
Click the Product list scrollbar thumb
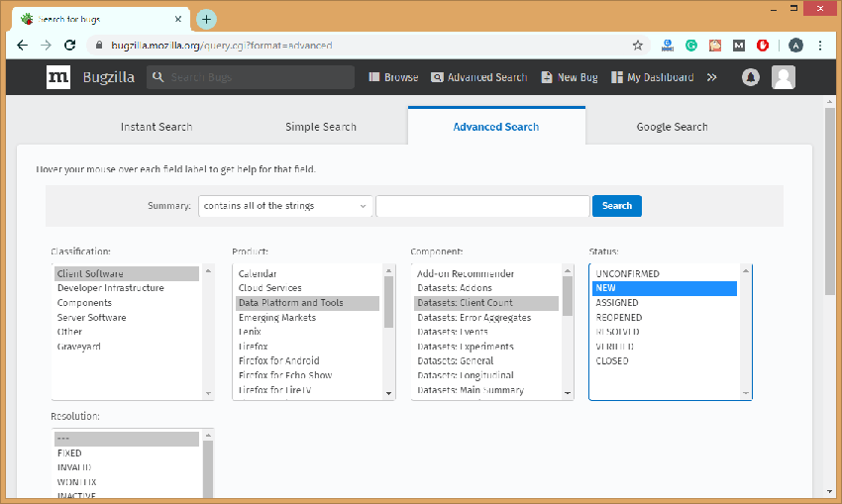click(388, 302)
